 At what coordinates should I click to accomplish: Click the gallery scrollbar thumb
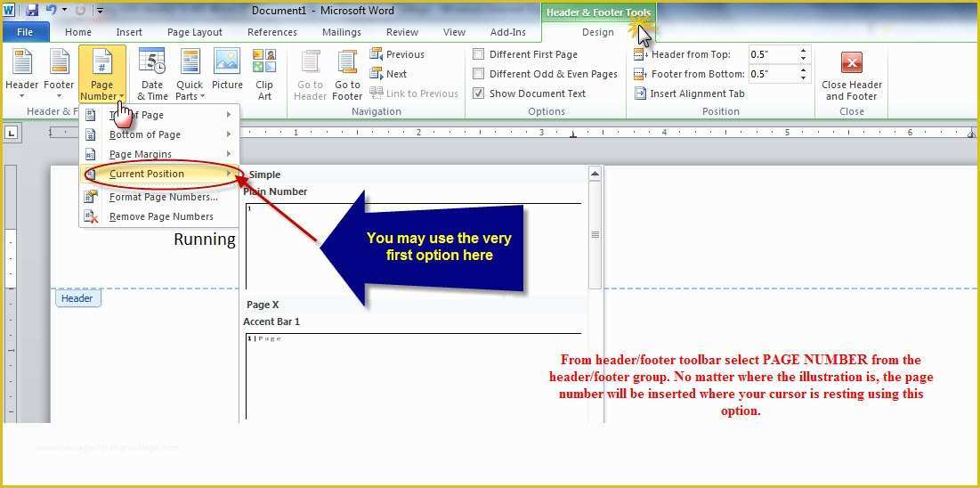tap(595, 234)
